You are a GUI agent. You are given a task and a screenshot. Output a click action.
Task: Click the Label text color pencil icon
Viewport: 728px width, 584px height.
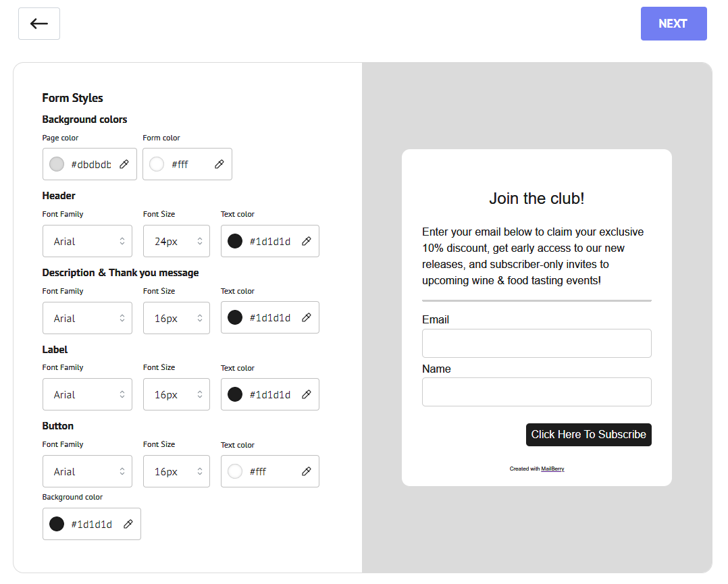[x=307, y=395]
